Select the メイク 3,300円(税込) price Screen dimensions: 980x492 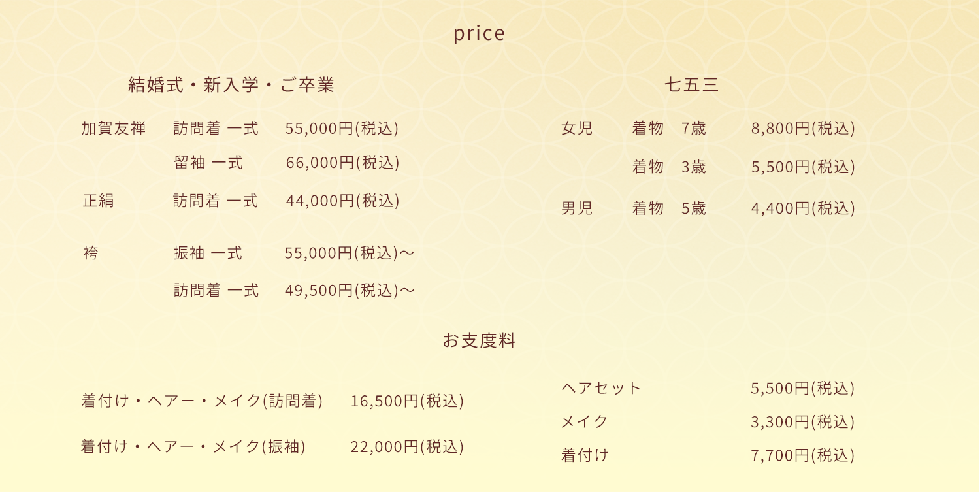(803, 422)
